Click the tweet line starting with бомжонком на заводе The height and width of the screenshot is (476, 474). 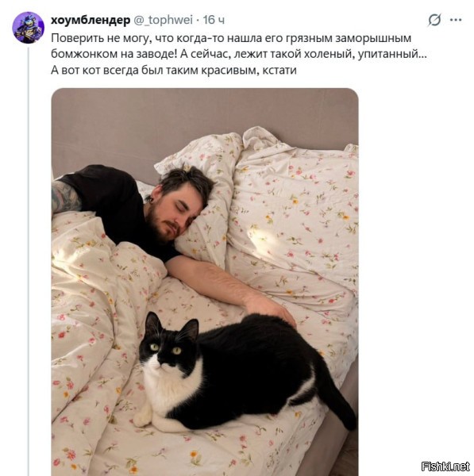239,54
